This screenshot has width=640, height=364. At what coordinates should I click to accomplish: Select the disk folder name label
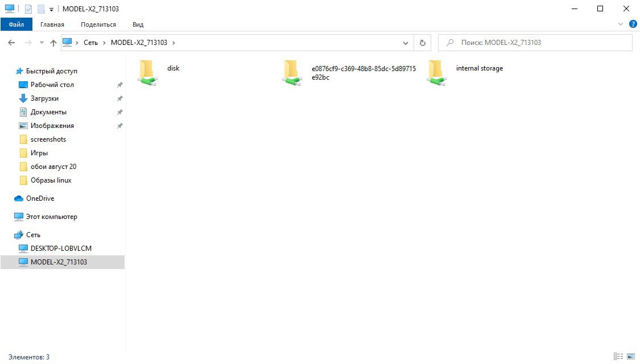coord(173,68)
